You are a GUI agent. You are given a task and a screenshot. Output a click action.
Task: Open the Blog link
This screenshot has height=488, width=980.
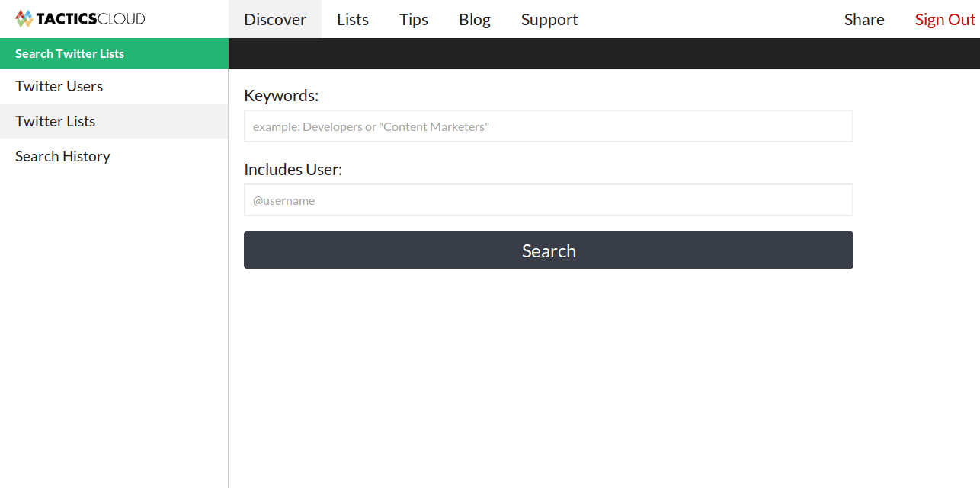[x=475, y=19]
